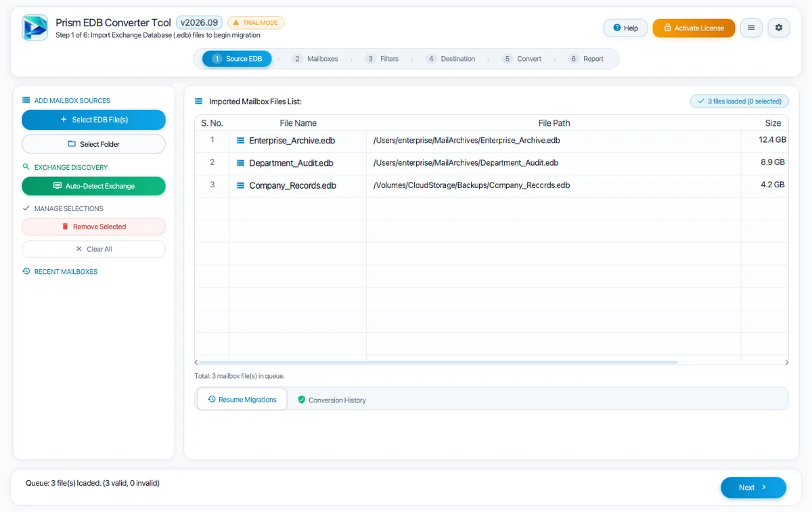Open the hamburger menu icon
The width and height of the screenshot is (812, 512).
pos(751,28)
